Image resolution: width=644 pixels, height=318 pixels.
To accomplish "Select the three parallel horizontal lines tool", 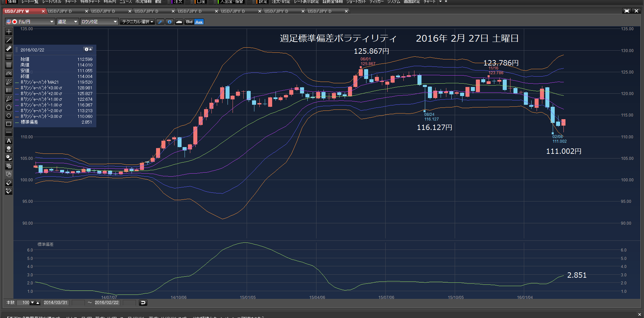I will tap(9, 57).
